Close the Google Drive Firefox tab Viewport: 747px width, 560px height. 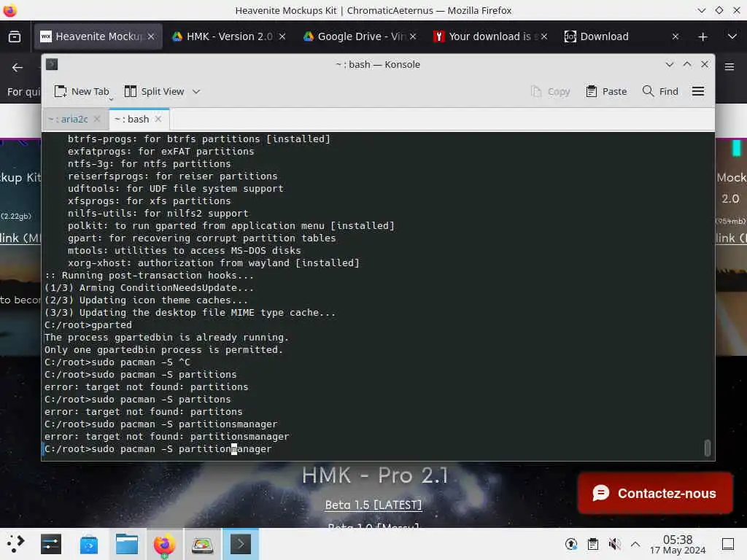pos(413,36)
